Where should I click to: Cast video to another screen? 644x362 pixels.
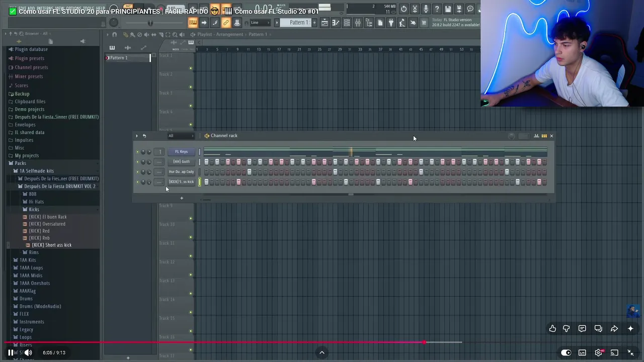[x=614, y=352]
